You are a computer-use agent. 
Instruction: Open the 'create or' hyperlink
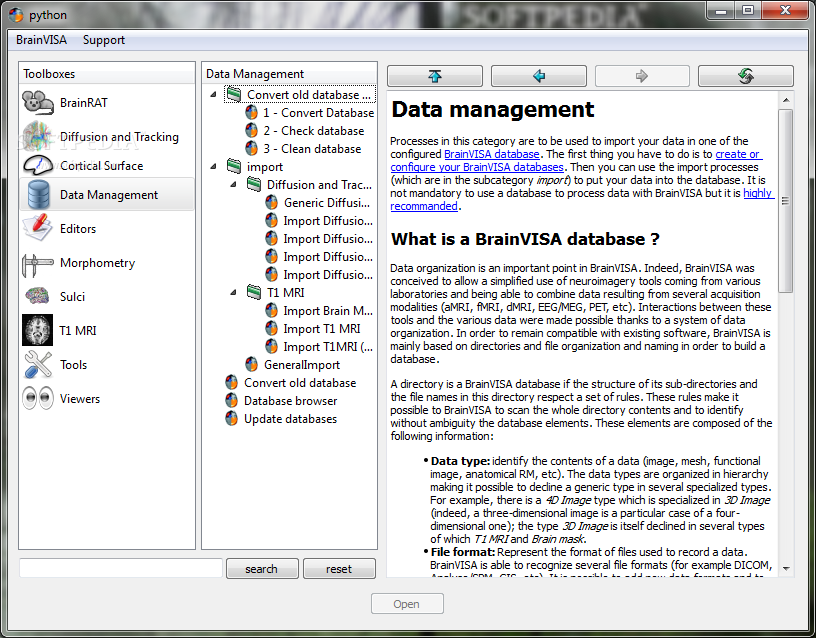point(737,154)
